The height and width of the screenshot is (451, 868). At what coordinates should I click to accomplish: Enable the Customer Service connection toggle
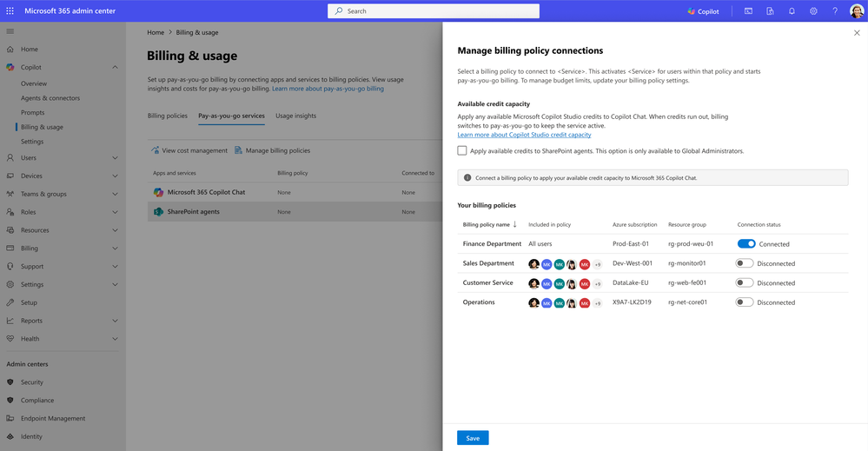tap(744, 282)
